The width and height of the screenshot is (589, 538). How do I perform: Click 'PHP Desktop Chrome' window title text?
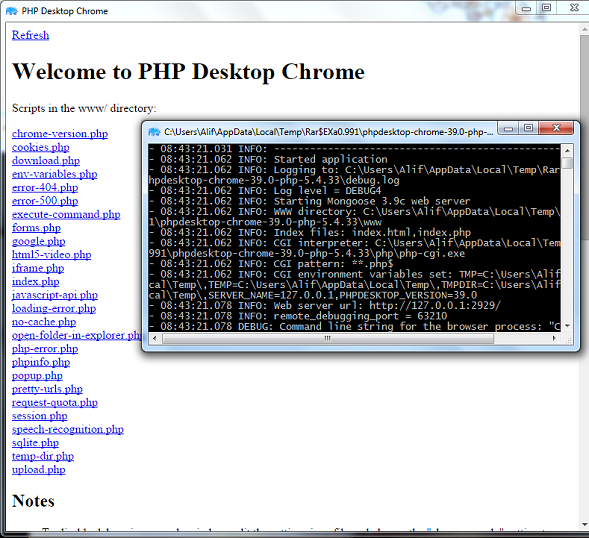tap(65, 11)
